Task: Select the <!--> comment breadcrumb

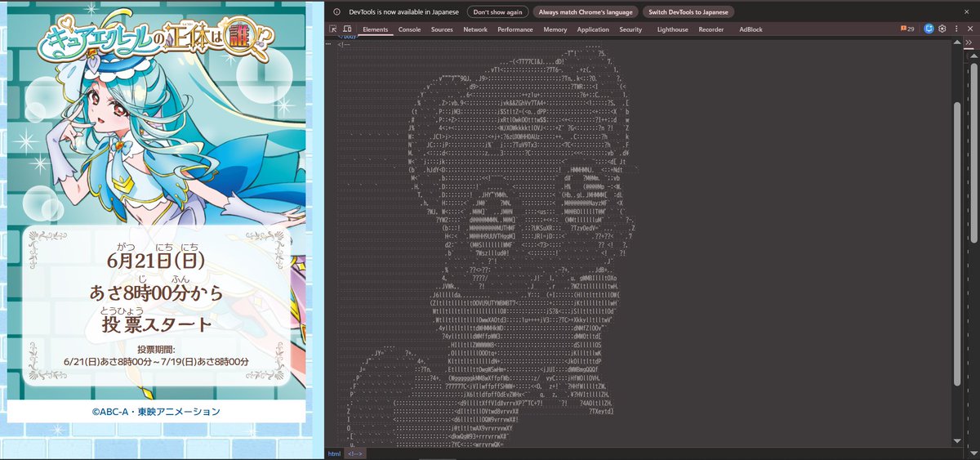Action: tap(354, 453)
